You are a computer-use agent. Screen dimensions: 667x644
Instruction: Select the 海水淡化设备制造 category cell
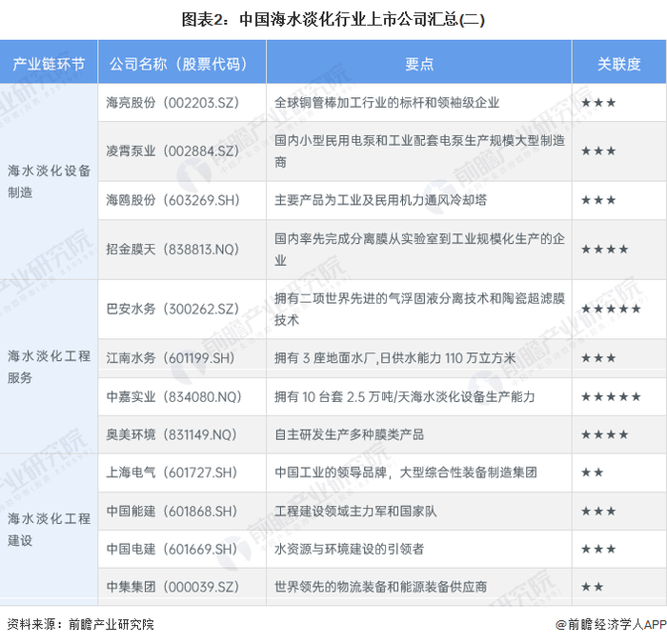pos(49,181)
